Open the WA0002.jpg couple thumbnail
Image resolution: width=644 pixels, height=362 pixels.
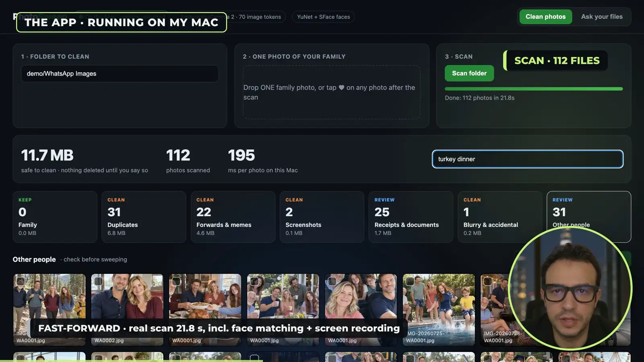pos(127,310)
